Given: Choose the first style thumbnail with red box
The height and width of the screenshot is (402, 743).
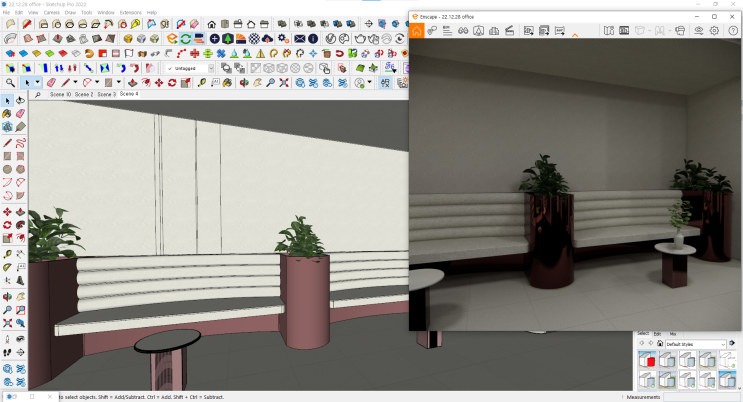Looking at the screenshot, I should [x=648, y=359].
